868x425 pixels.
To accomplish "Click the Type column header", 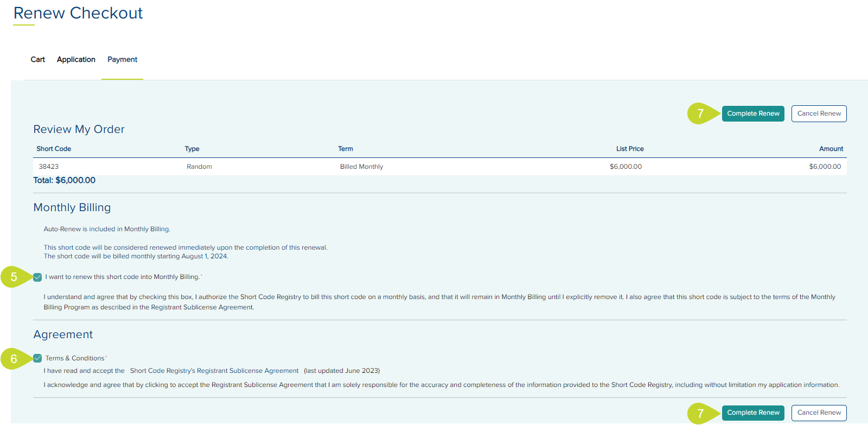I will coord(192,149).
